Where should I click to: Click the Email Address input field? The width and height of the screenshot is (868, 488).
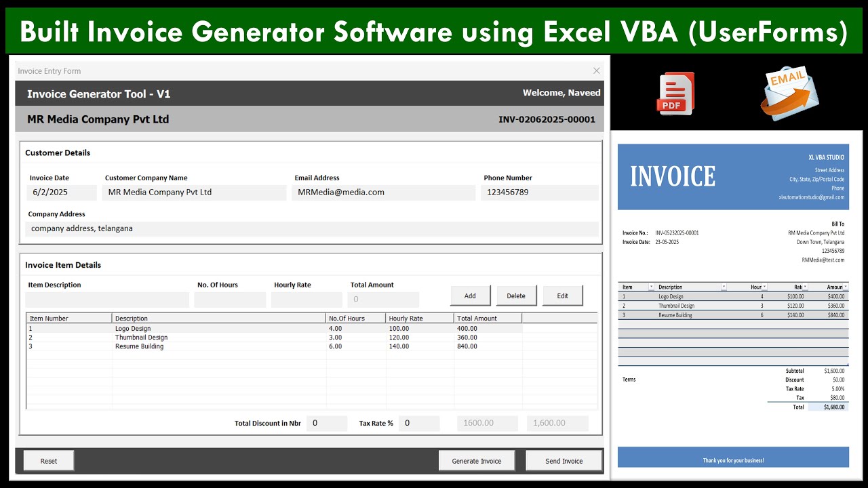pos(384,192)
